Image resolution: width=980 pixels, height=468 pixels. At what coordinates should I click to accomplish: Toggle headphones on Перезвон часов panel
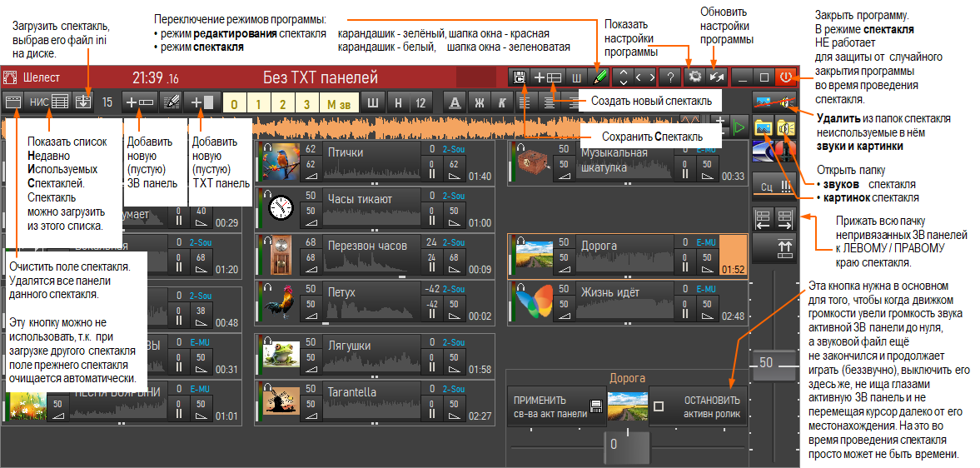(x=267, y=241)
